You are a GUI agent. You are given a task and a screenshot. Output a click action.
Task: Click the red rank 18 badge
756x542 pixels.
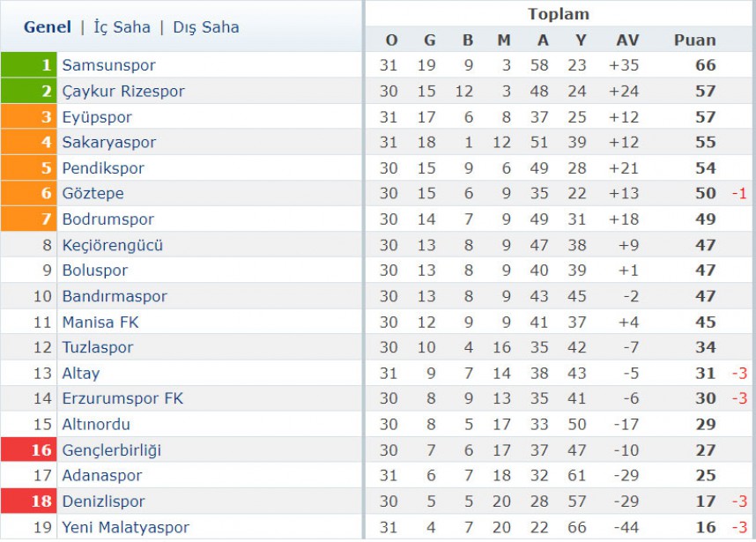(x=29, y=501)
